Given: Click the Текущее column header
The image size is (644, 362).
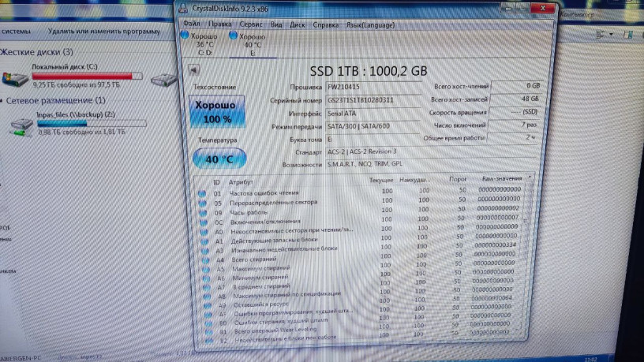Looking at the screenshot, I should click(380, 180).
